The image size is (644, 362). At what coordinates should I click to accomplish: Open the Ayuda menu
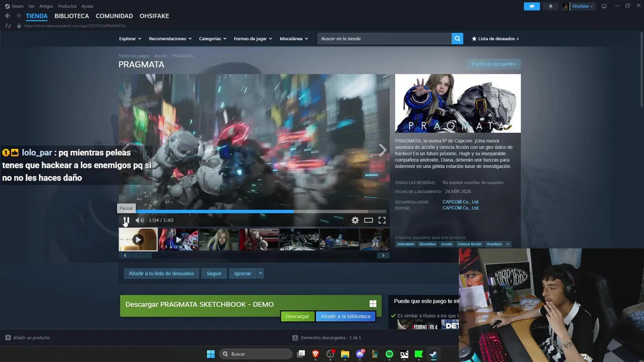[87, 6]
